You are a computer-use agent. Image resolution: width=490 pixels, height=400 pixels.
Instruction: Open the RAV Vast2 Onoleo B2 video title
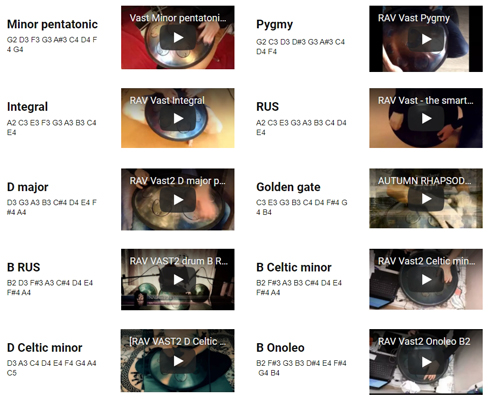click(424, 341)
